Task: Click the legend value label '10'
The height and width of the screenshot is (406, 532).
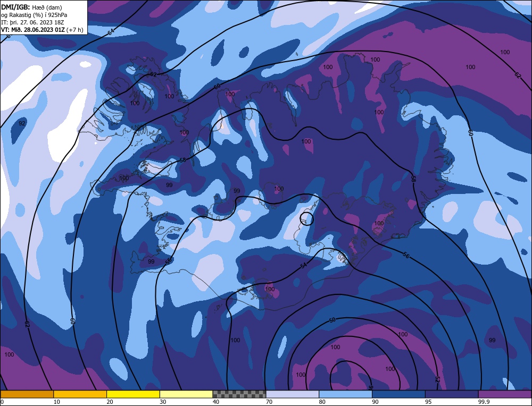Action: click(57, 402)
